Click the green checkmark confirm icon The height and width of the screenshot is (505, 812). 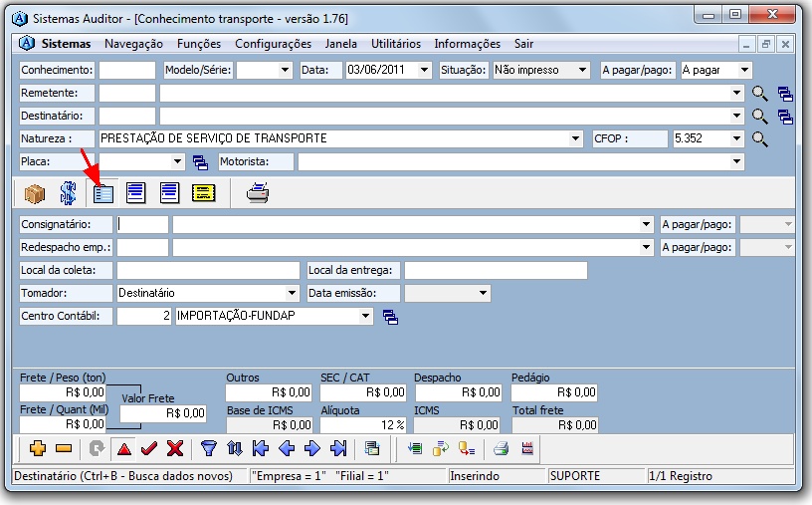click(x=149, y=448)
